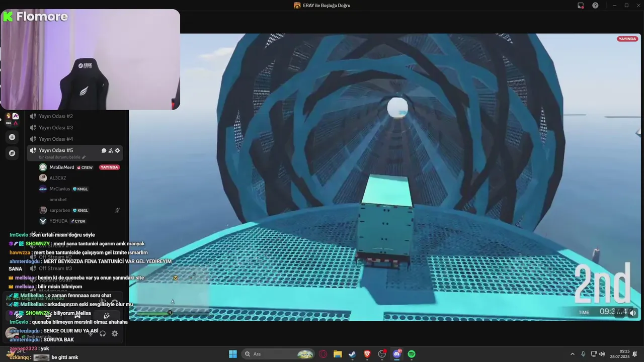Image resolution: width=644 pixels, height=362 pixels.
Task: Open Discord from the taskbar
Action: tap(397, 354)
